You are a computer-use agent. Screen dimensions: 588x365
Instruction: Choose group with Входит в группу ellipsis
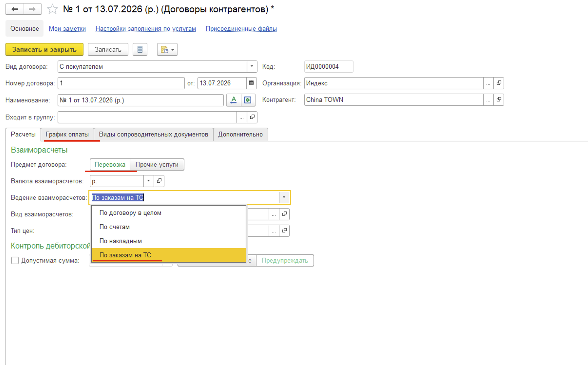tap(242, 117)
